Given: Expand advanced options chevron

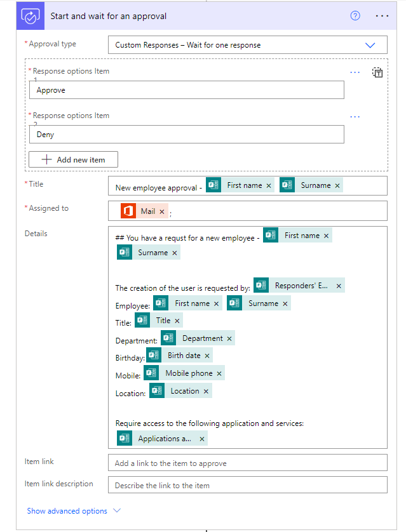Looking at the screenshot, I should 117,510.
